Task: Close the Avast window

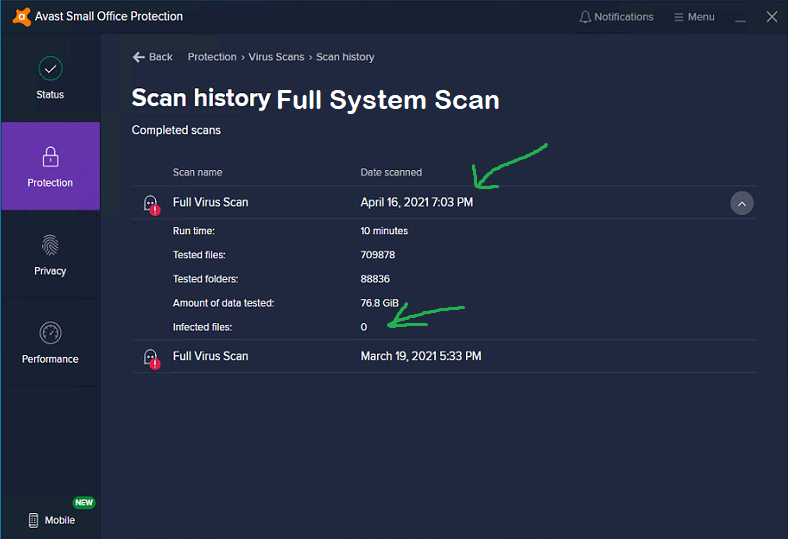Action: 772,17
